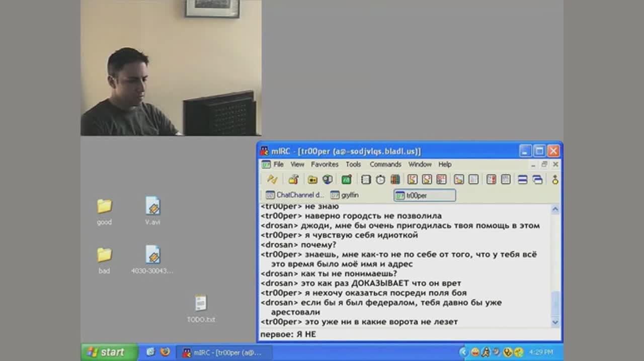
Task: Click the mIRC taskbar button
Action: pyautogui.click(x=223, y=352)
